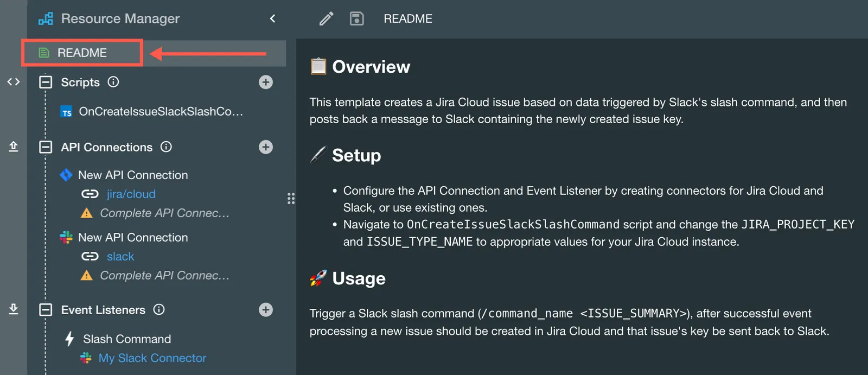Click the README title in the header bar

408,18
